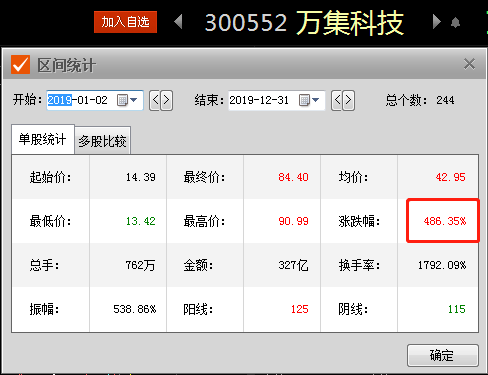The image size is (488, 375).
Task: Click the 最高价 value 90.99
Action: (x=293, y=221)
